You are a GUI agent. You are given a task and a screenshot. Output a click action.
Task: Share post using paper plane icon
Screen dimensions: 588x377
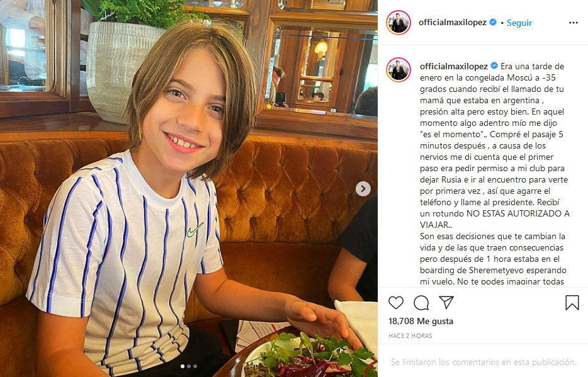(446, 302)
